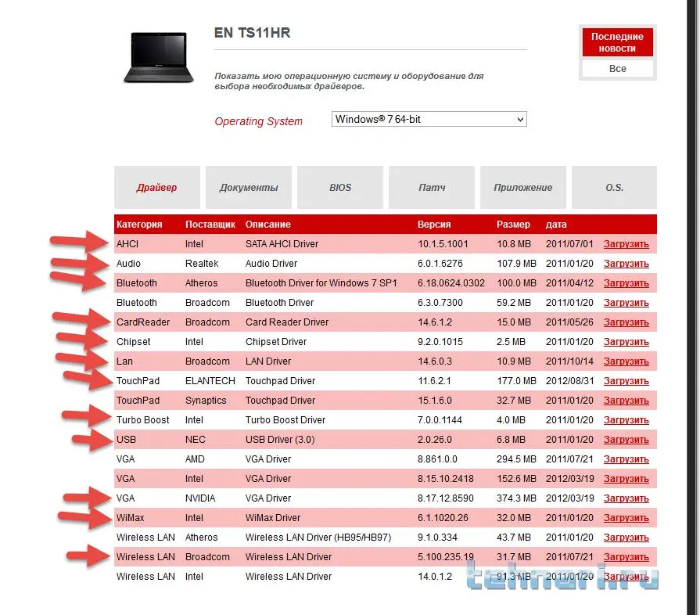Screen dimensions: 700x615
Task: Click the NVIDIA supplier cell
Action: click(x=200, y=498)
